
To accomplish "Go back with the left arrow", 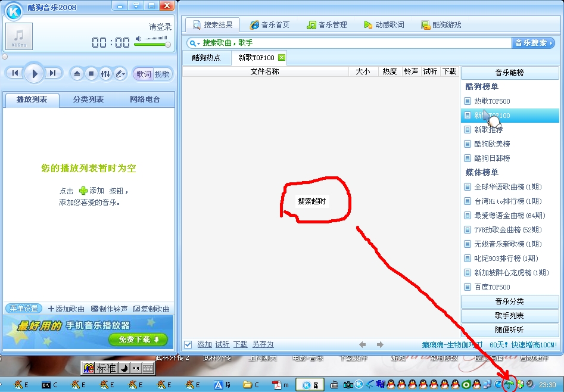I will (363, 345).
